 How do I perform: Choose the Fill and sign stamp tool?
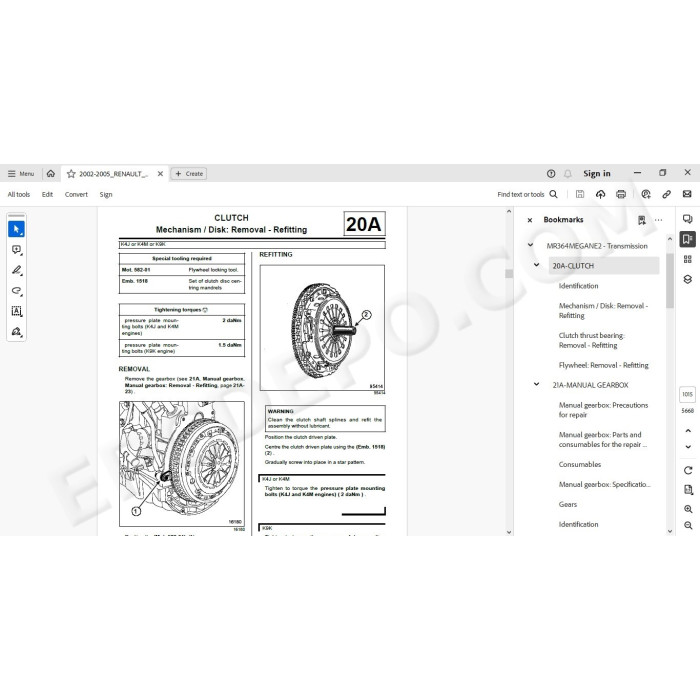[17, 331]
